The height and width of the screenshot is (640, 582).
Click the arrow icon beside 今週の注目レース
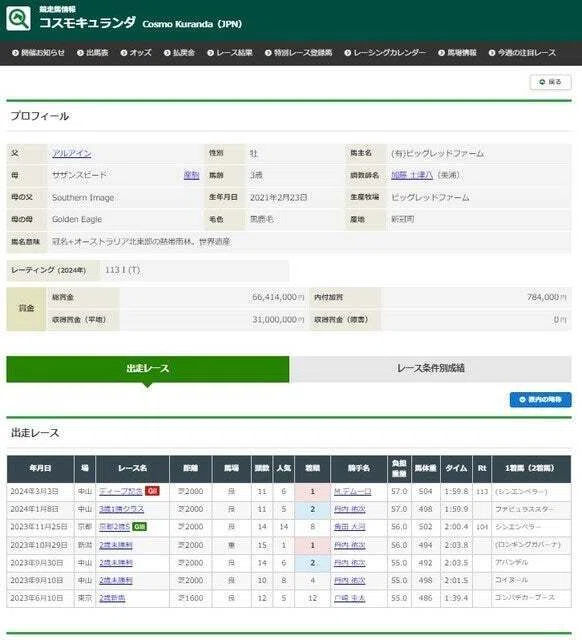(x=492, y=53)
